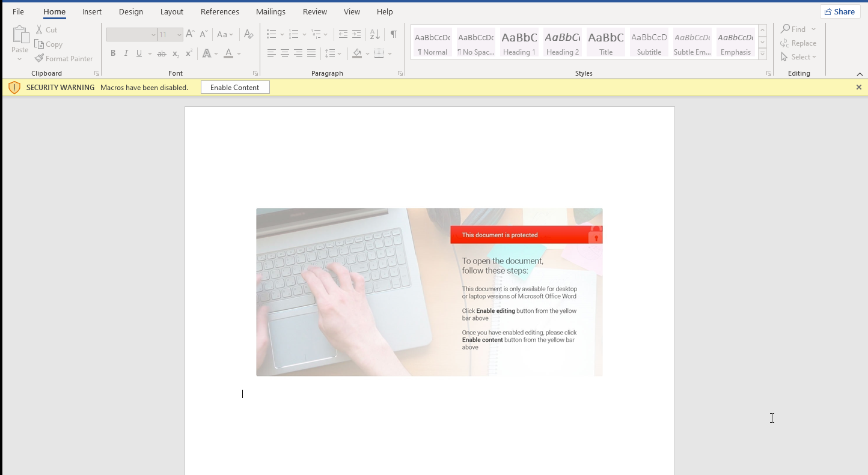Apply the Normal style

coord(433,42)
